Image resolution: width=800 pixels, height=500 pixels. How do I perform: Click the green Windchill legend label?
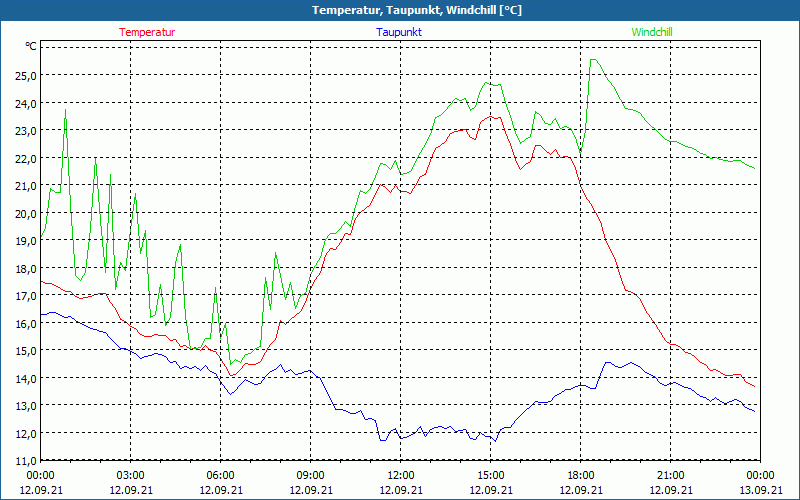[x=652, y=32]
